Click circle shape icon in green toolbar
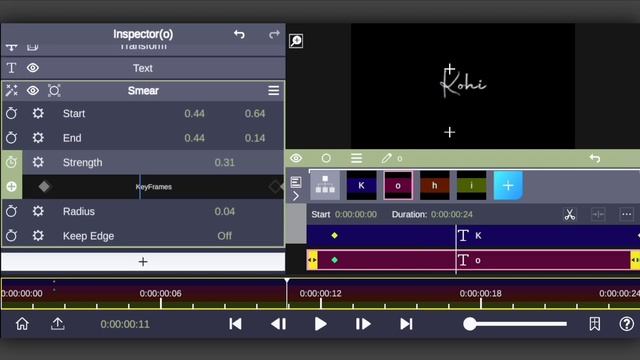Image resolution: width=640 pixels, height=360 pixels. 326,158
